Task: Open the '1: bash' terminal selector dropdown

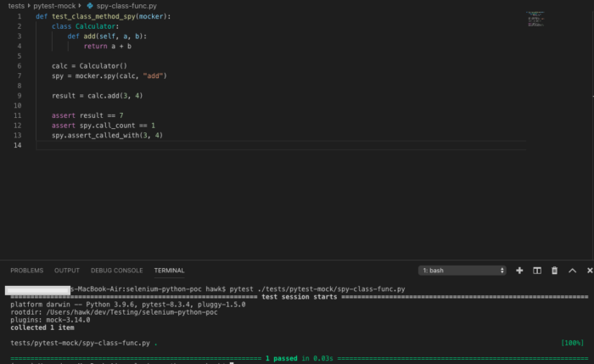Action: tap(462, 271)
